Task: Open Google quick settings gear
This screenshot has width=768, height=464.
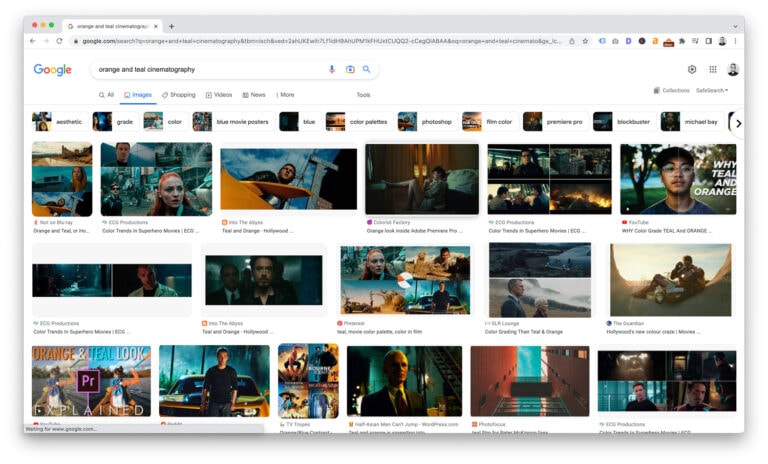Action: point(691,70)
